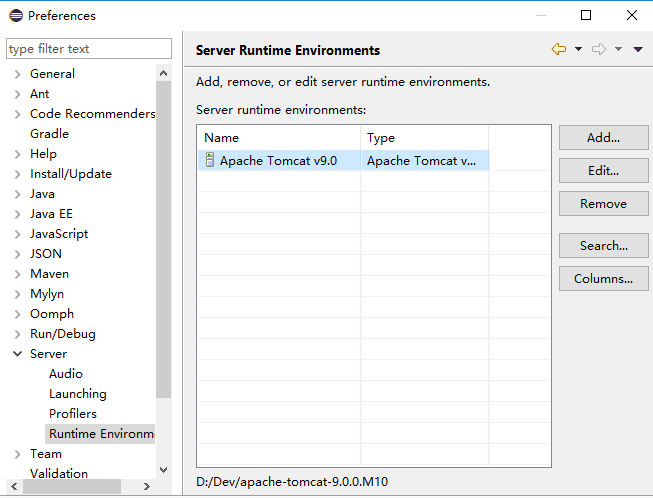Click the Search... button
This screenshot has height=498, width=653.
pos(603,246)
